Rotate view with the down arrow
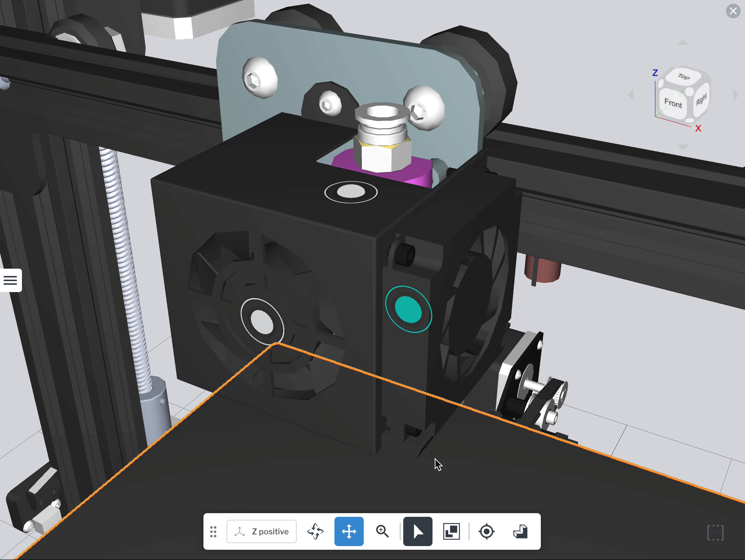The image size is (745, 560). tap(683, 147)
